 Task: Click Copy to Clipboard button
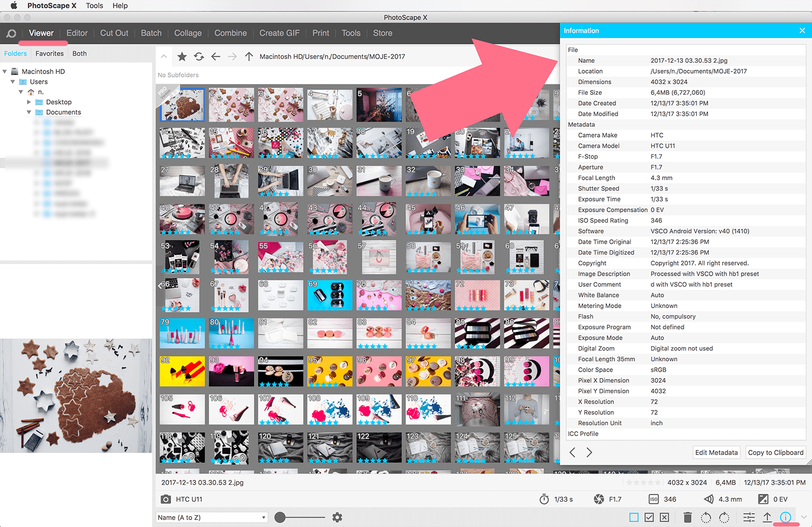coord(776,453)
